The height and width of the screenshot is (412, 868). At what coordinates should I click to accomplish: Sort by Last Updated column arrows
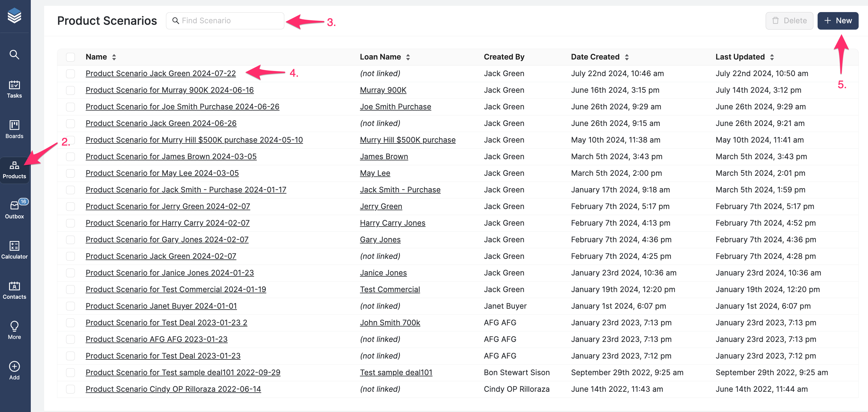[x=772, y=57]
